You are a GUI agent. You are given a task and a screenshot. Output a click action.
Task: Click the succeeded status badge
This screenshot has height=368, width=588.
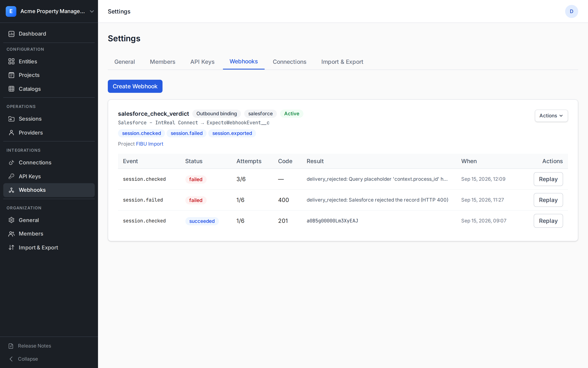coord(202,221)
